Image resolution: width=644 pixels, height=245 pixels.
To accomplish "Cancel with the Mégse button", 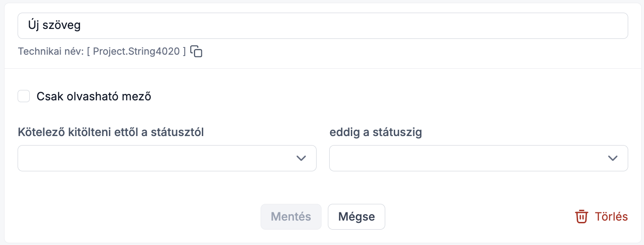I will coord(356,217).
